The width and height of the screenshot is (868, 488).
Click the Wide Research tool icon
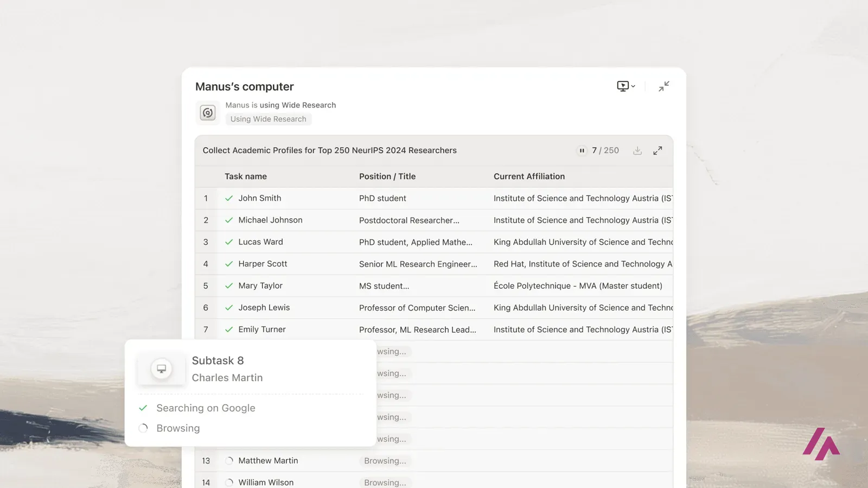[208, 112]
